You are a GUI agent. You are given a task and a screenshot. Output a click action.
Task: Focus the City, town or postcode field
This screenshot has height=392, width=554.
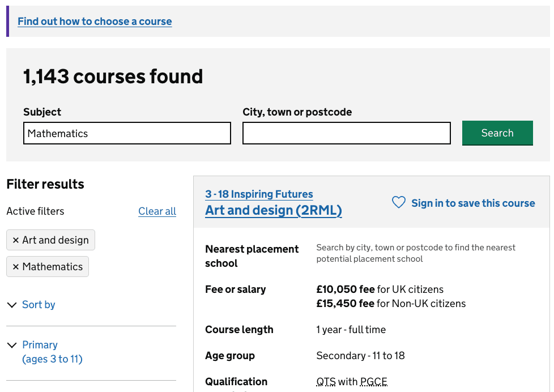pyautogui.click(x=347, y=133)
